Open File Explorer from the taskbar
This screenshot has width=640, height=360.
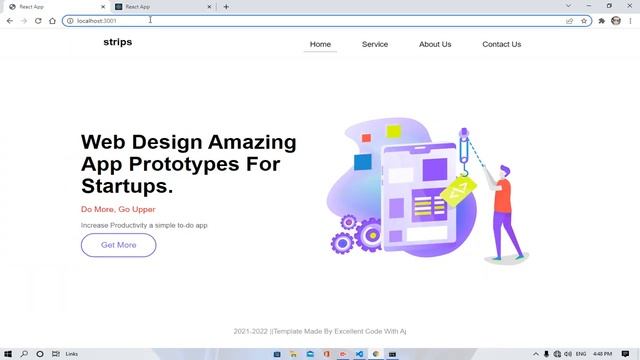pyautogui.click(x=293, y=354)
